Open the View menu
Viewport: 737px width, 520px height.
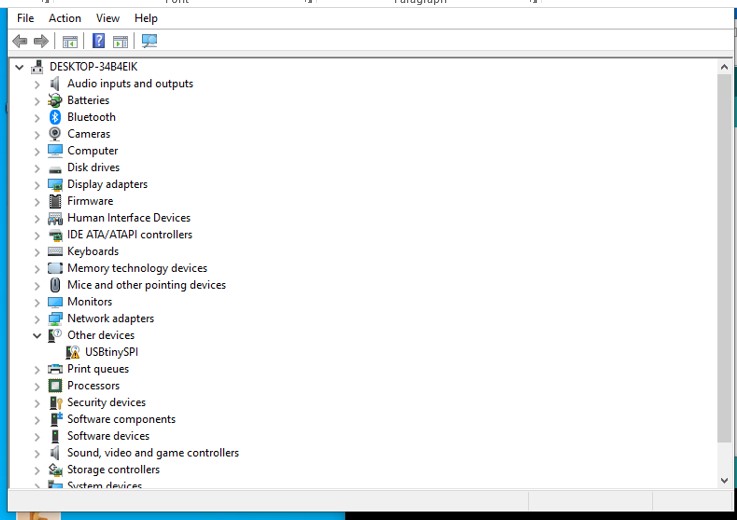click(x=108, y=18)
